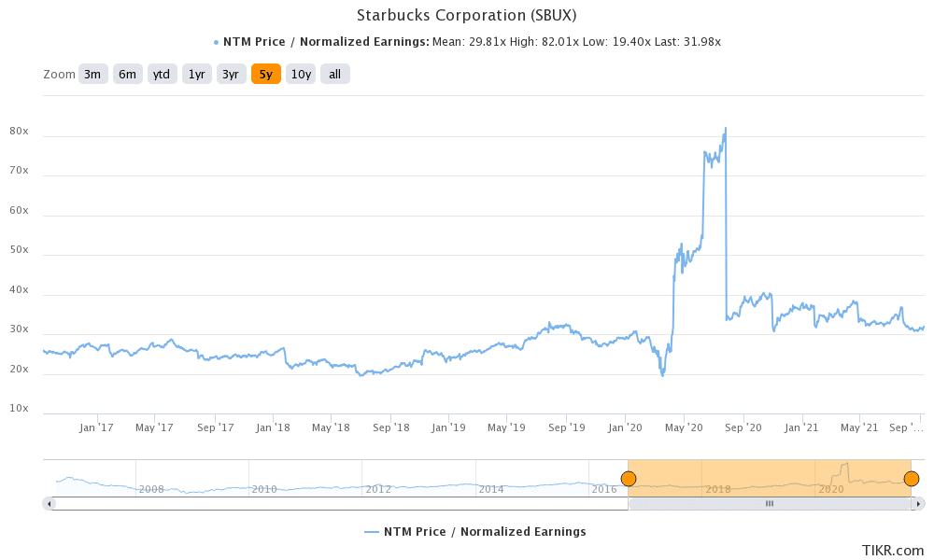Click the 2008 label in navigator
The image size is (934, 560).
(151, 489)
